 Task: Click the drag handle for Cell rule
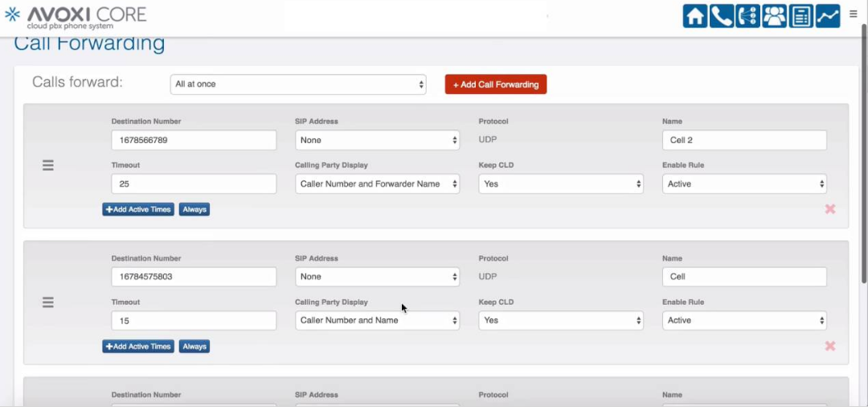pos(48,302)
